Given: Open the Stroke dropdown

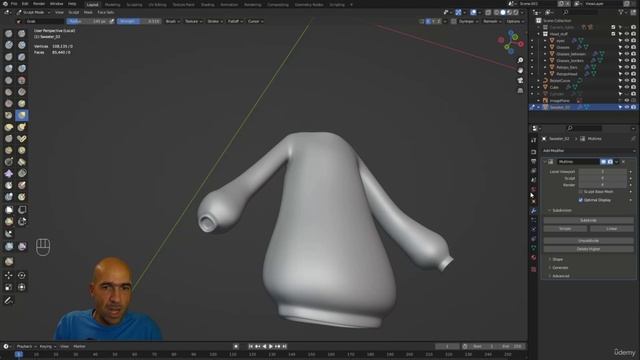Looking at the screenshot, I should click(x=215, y=21).
